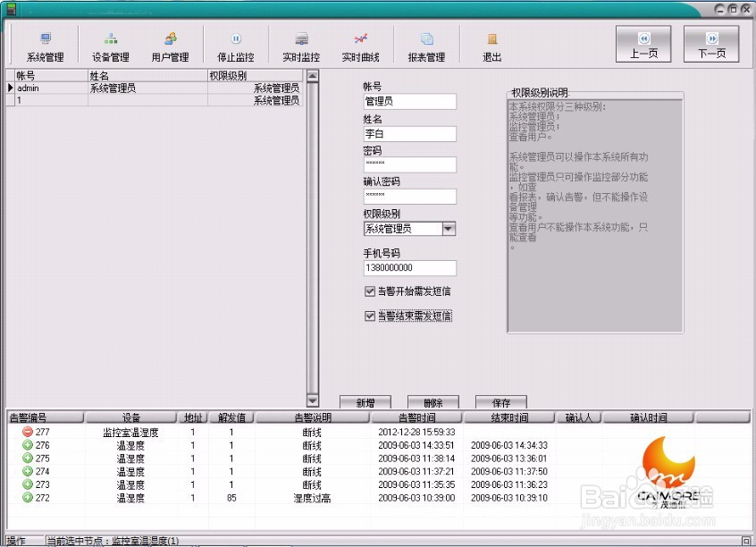Enable the 告警开始需发短信 checkbox
This screenshot has height=547, width=756.
370,290
